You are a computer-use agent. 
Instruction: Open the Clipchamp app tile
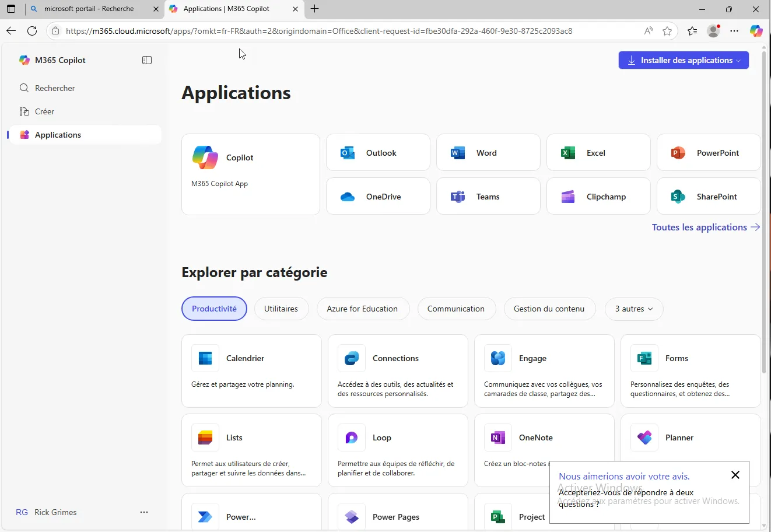pyautogui.click(x=598, y=197)
